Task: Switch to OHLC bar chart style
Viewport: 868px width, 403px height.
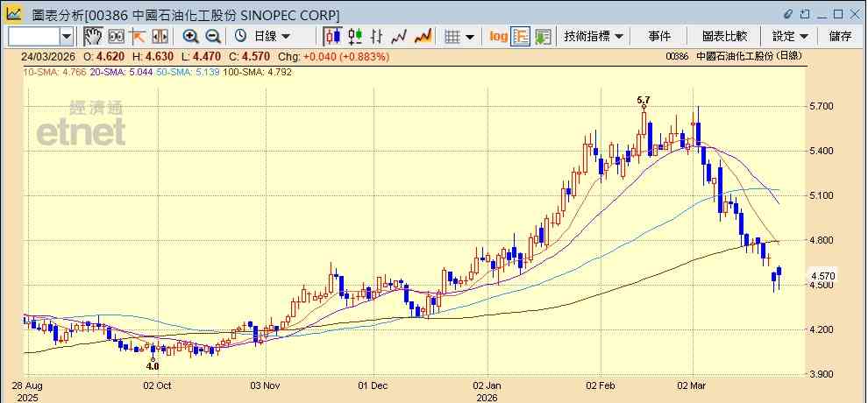Action: (x=377, y=37)
